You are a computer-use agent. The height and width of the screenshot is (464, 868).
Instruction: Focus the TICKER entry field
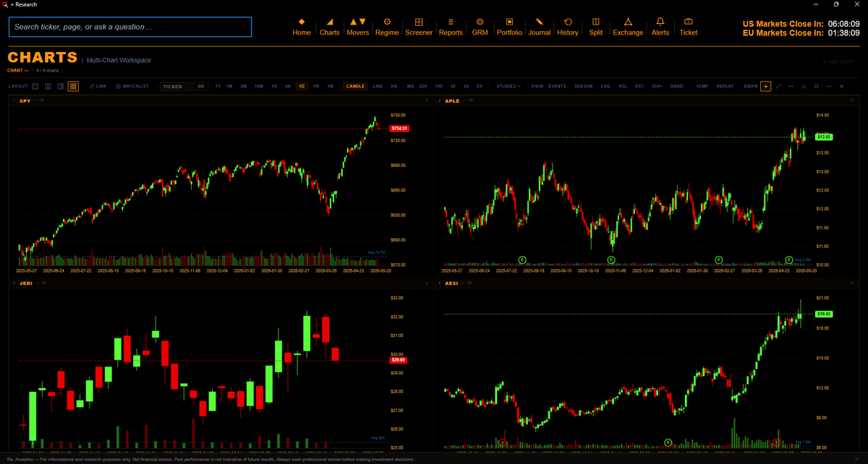tap(176, 86)
